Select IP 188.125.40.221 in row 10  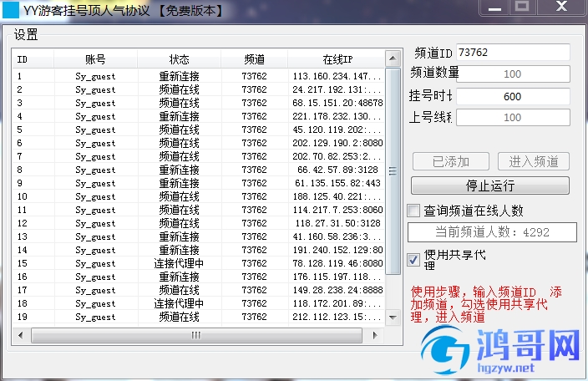click(337, 196)
